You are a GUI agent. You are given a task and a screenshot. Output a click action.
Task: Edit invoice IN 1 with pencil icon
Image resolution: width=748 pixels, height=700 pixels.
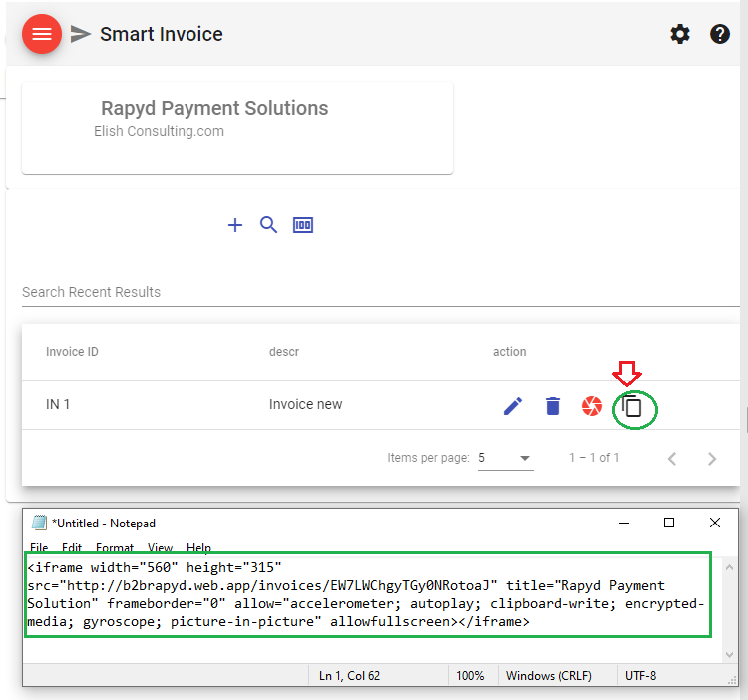513,406
